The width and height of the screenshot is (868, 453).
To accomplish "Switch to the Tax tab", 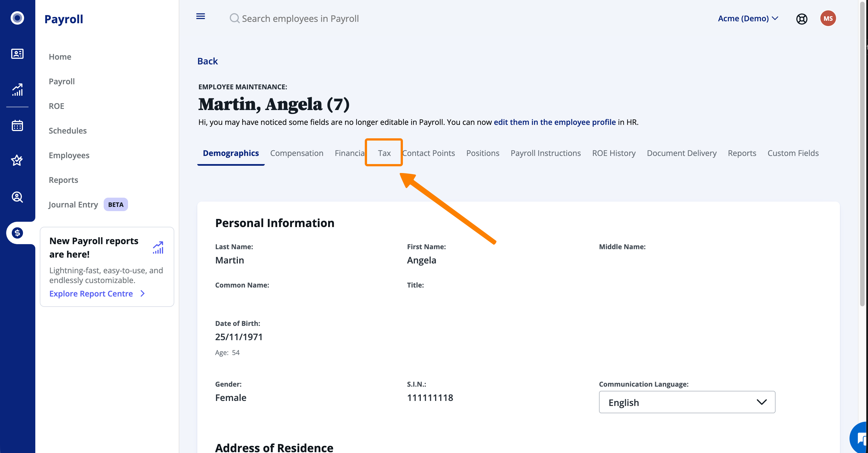I will [384, 153].
